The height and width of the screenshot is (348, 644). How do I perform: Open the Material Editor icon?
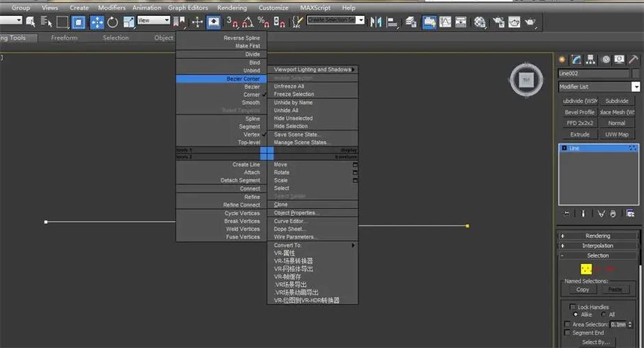point(480,22)
